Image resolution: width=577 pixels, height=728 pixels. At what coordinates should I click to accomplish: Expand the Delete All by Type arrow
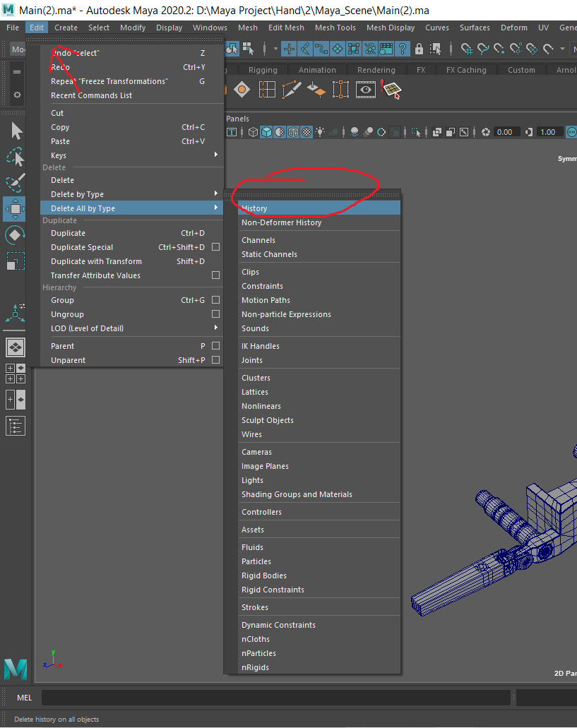(x=216, y=208)
